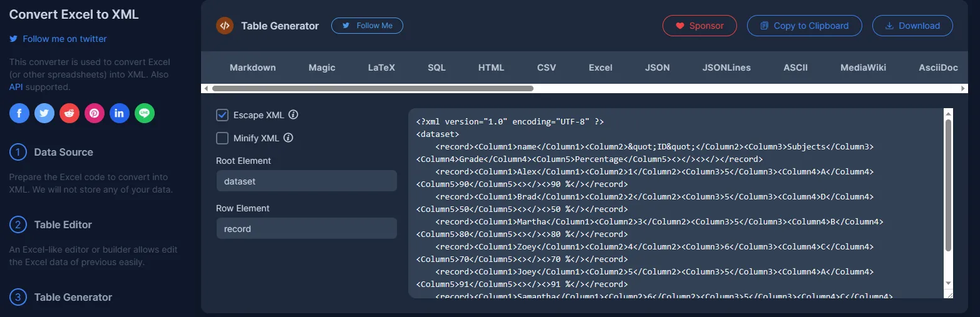Image resolution: width=980 pixels, height=317 pixels.
Task: Click the horizontal tab scrollbar thumb
Action: click(373, 89)
